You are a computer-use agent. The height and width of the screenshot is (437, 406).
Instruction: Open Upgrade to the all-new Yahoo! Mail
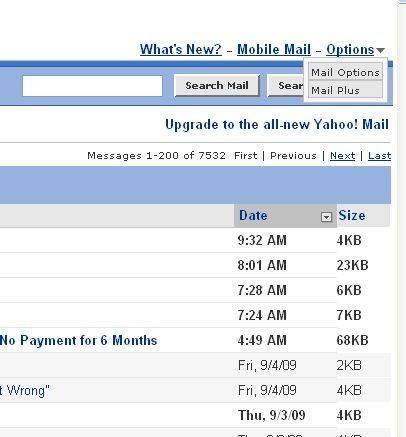tap(277, 124)
